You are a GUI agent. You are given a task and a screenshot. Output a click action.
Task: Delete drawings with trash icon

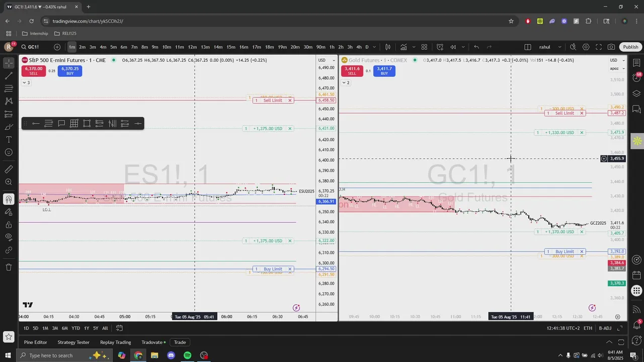pyautogui.click(x=9, y=267)
